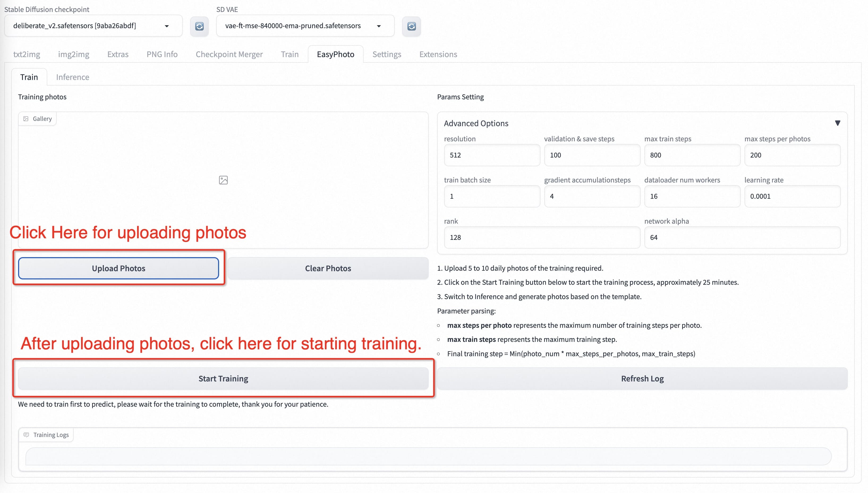Click the max train steps field
Image resolution: width=868 pixels, height=493 pixels.
(692, 155)
